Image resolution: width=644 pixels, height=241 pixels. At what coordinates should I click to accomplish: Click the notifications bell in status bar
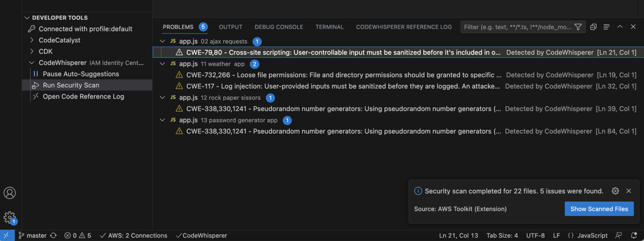(x=634, y=235)
